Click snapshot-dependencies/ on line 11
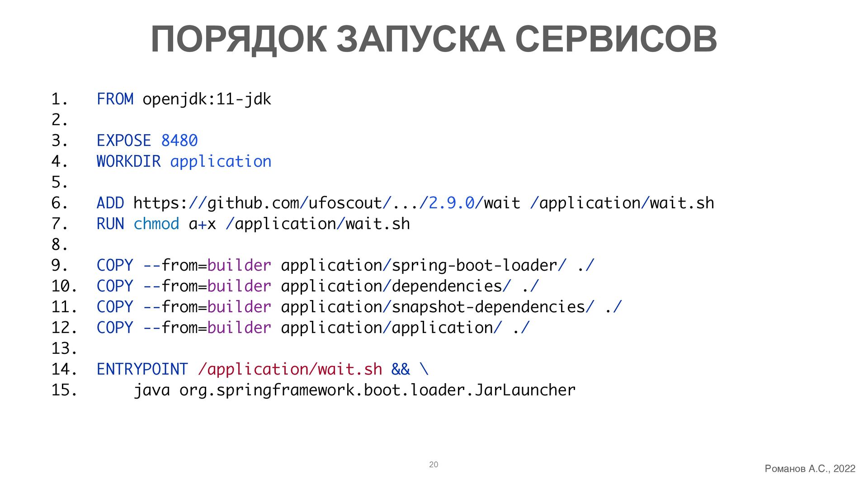 [493, 307]
